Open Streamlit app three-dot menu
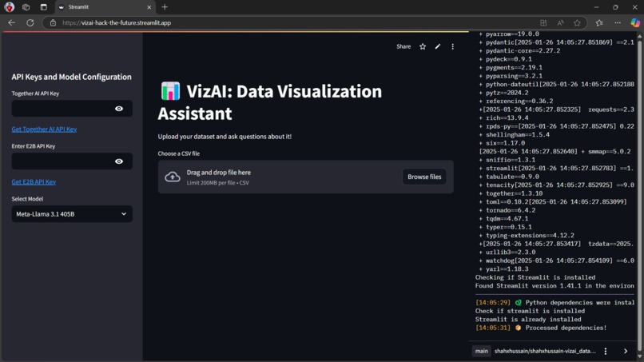The height and width of the screenshot is (362, 644). click(452, 46)
